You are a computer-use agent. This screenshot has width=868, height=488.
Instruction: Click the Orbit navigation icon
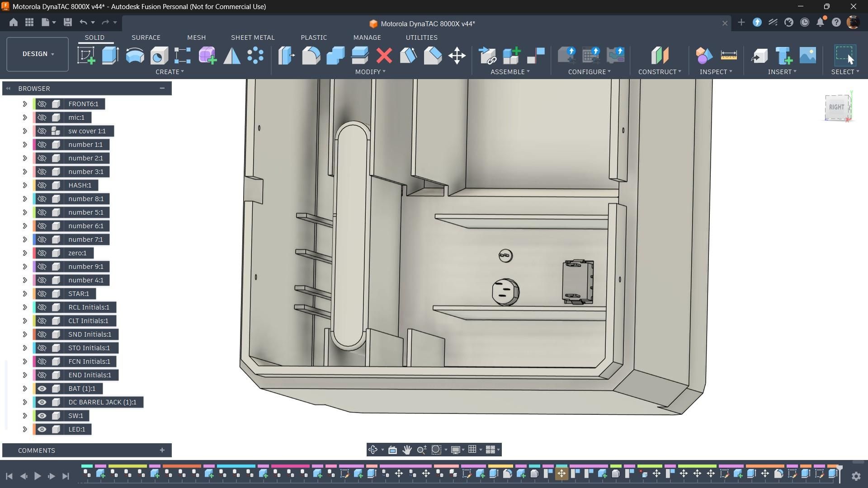(373, 450)
